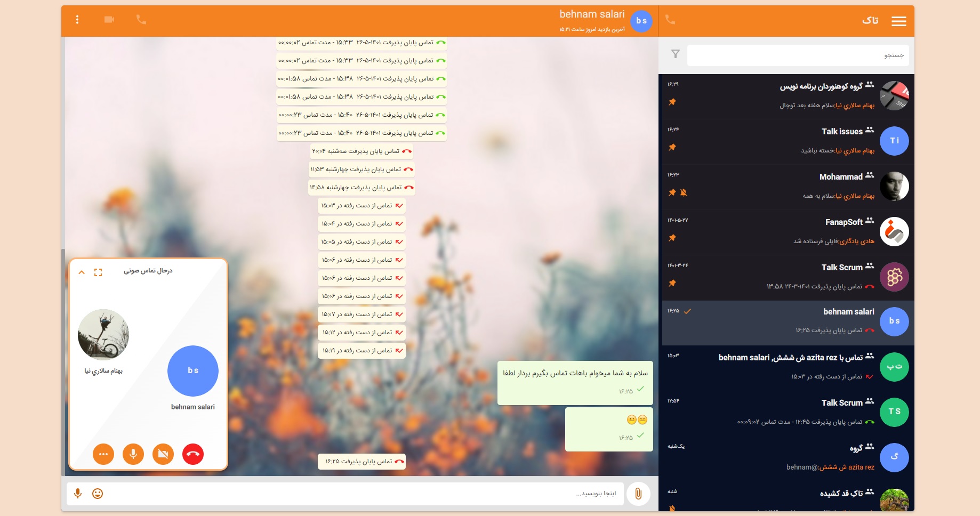The height and width of the screenshot is (516, 980).
Task: Collapse the voice call panel
Action: (x=82, y=272)
